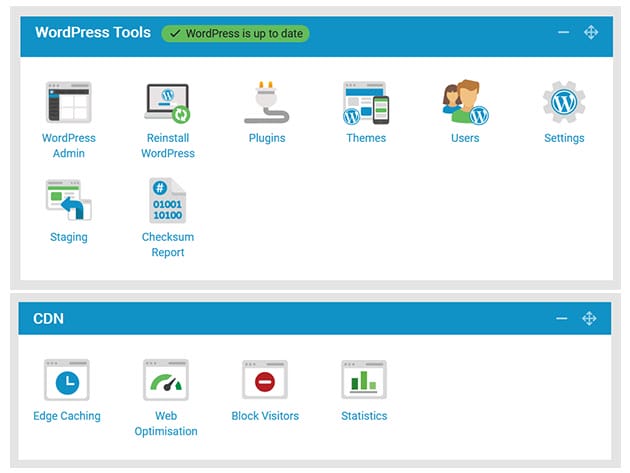The width and height of the screenshot is (630, 473).
Task: Open the Themes icon
Action: click(x=365, y=103)
